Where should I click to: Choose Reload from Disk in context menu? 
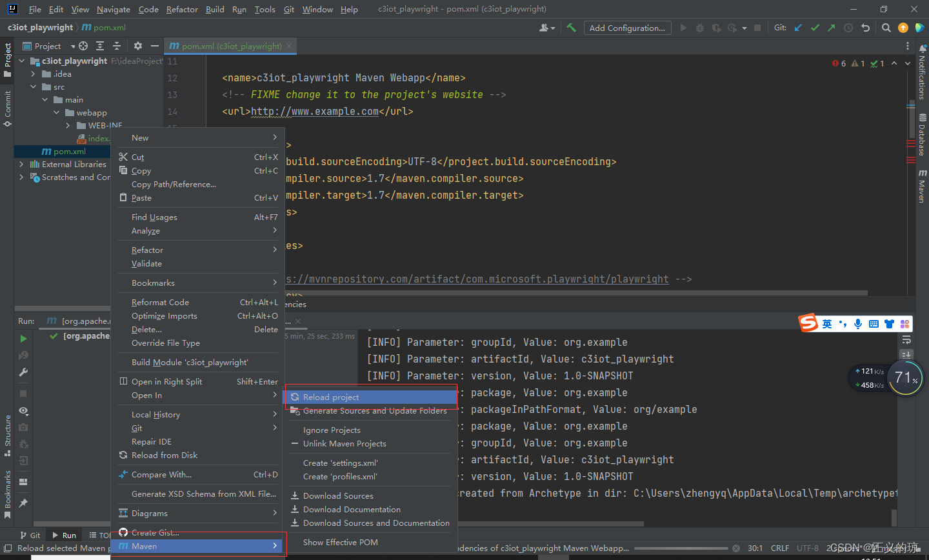(198, 455)
